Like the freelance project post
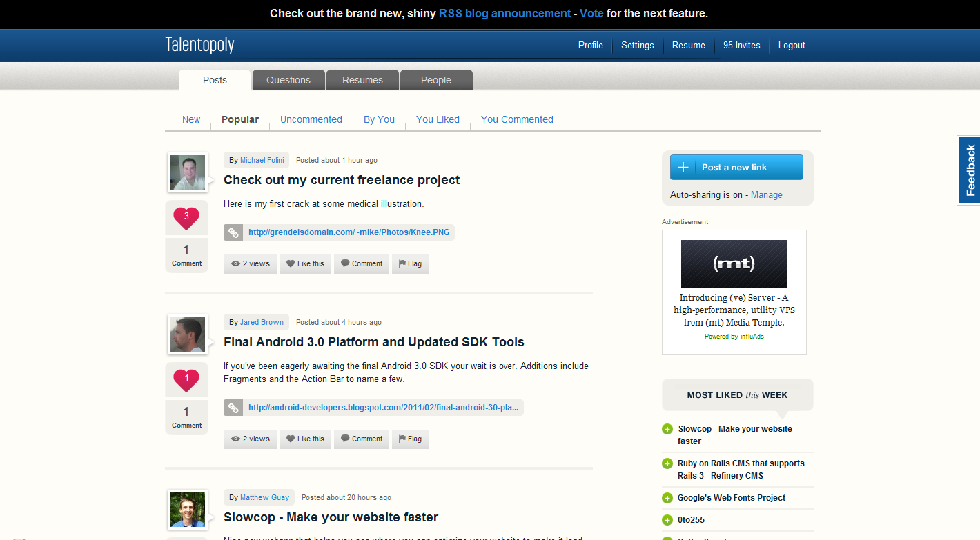Viewport: 980px width, 540px height. click(305, 263)
